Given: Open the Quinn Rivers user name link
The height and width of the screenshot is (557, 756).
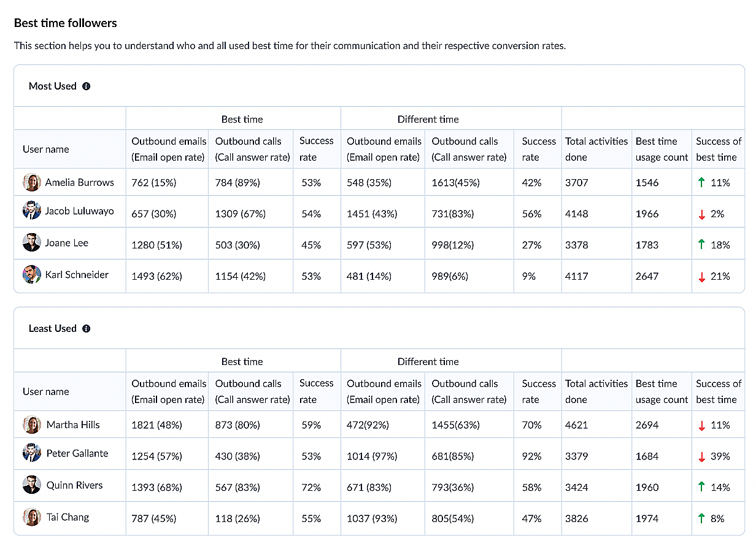Looking at the screenshot, I should (x=74, y=485).
